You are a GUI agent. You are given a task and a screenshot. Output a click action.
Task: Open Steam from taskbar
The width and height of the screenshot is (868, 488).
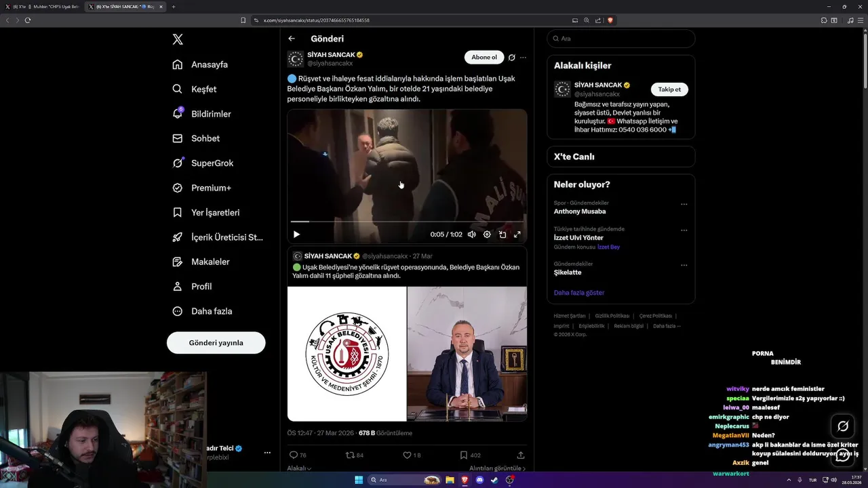tap(494, 480)
